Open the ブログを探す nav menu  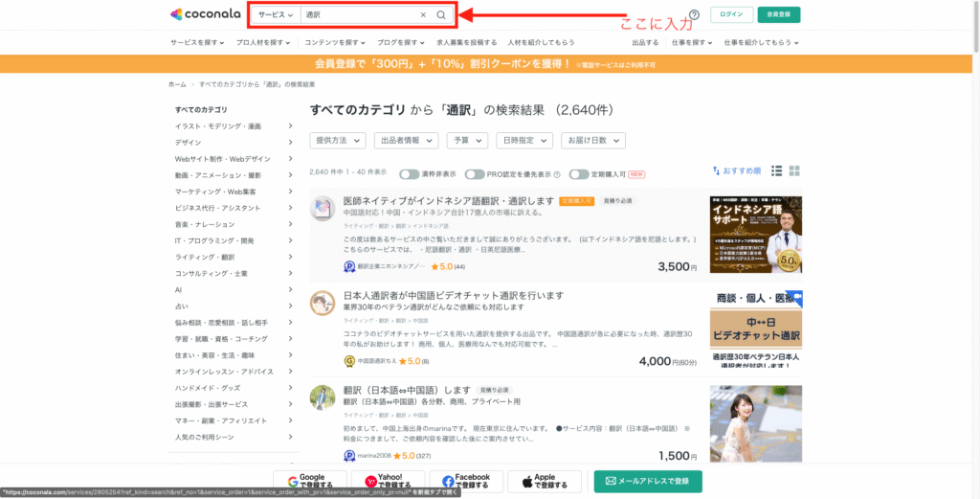pyautogui.click(x=400, y=42)
